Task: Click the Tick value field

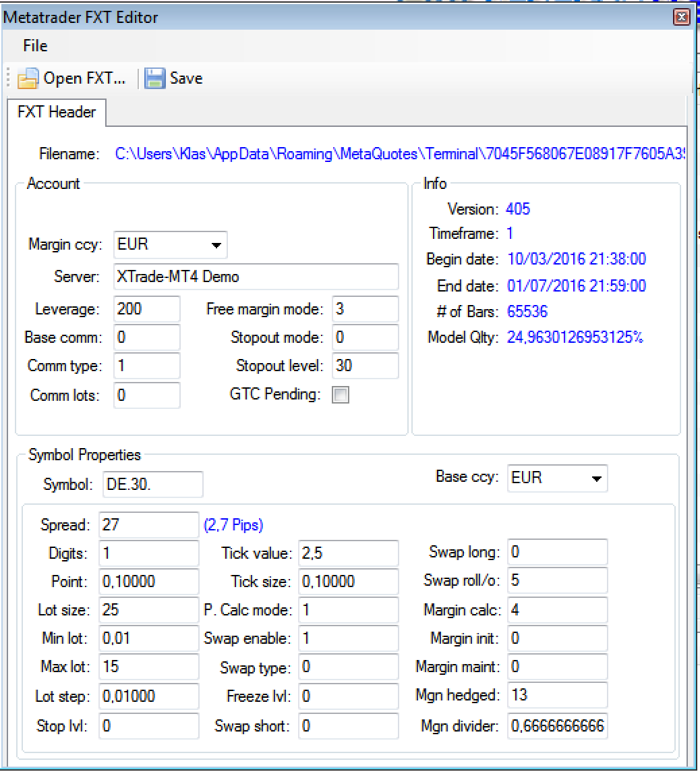Action: 348,553
